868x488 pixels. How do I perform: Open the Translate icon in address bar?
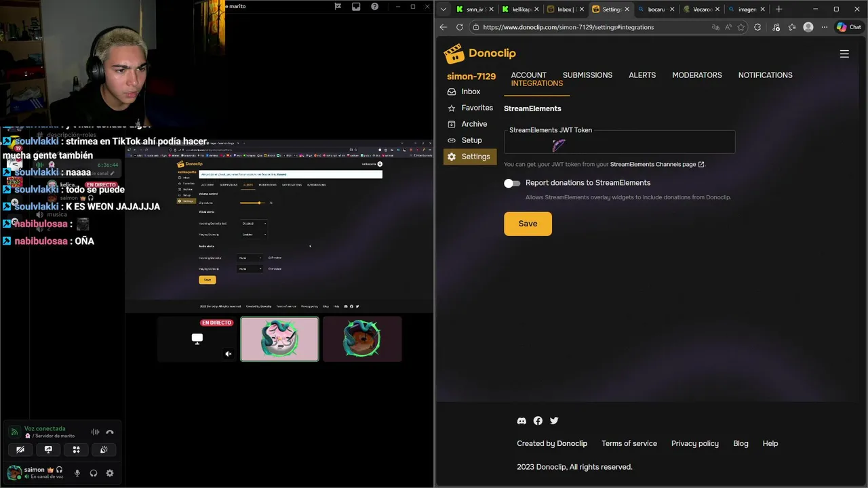(x=715, y=27)
